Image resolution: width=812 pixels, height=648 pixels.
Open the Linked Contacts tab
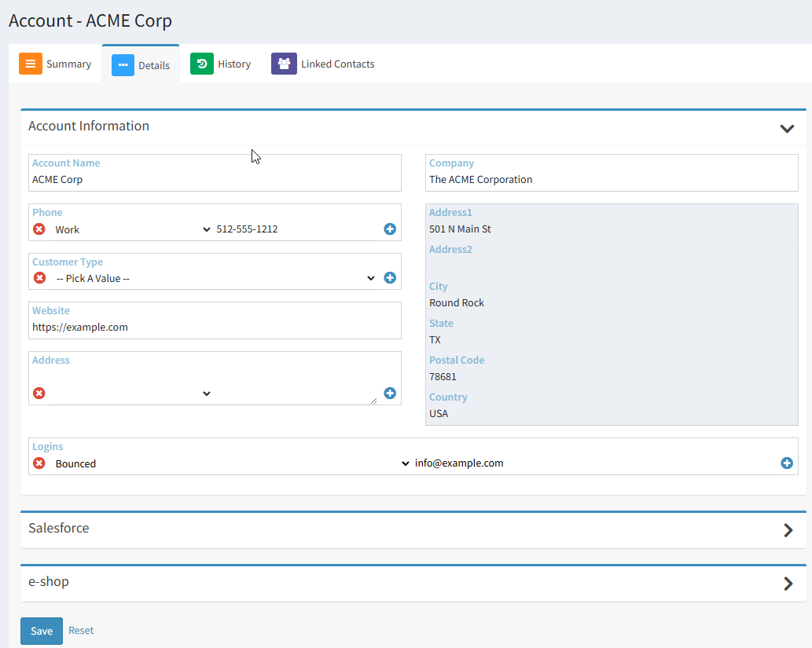click(x=323, y=64)
